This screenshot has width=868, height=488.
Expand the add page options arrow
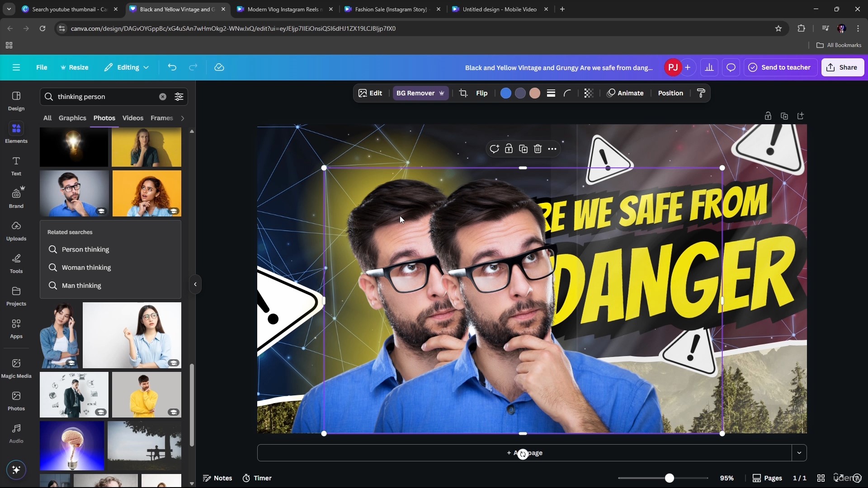tap(799, 453)
